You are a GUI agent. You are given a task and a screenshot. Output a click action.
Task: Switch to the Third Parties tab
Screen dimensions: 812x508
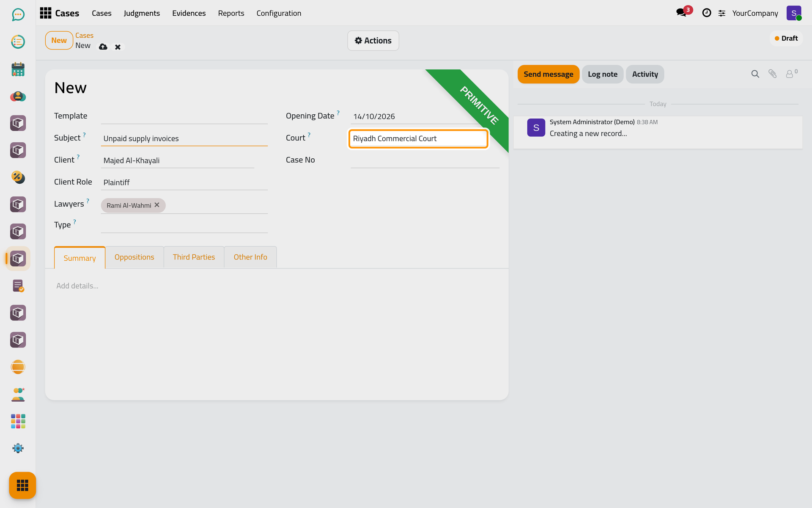[194, 257]
